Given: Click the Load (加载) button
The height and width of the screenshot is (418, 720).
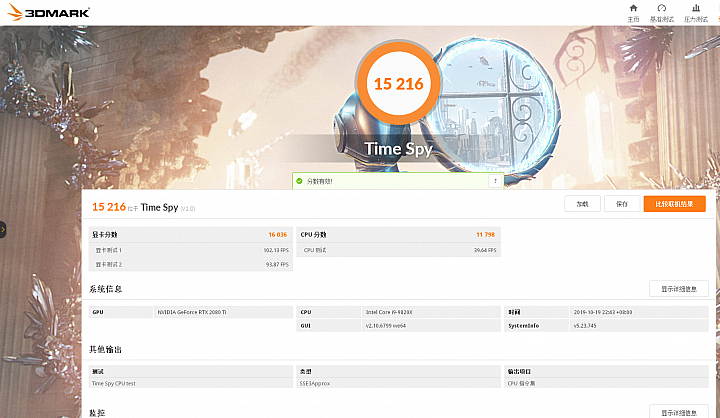Looking at the screenshot, I should click(x=582, y=204).
